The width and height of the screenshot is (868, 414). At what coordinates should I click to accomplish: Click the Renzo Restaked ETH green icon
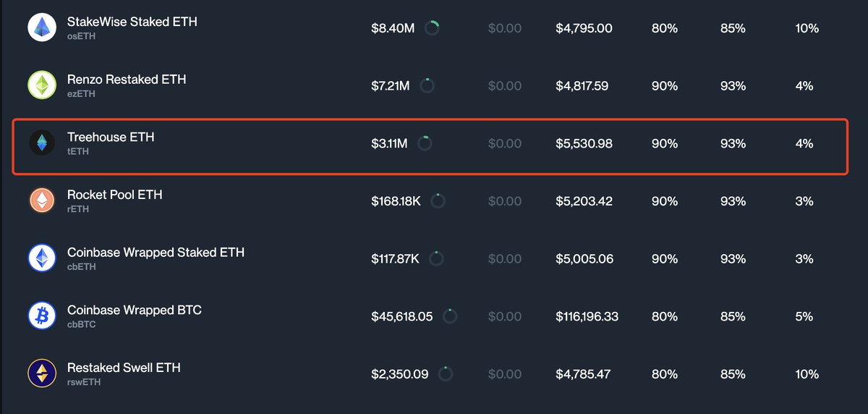(x=42, y=85)
